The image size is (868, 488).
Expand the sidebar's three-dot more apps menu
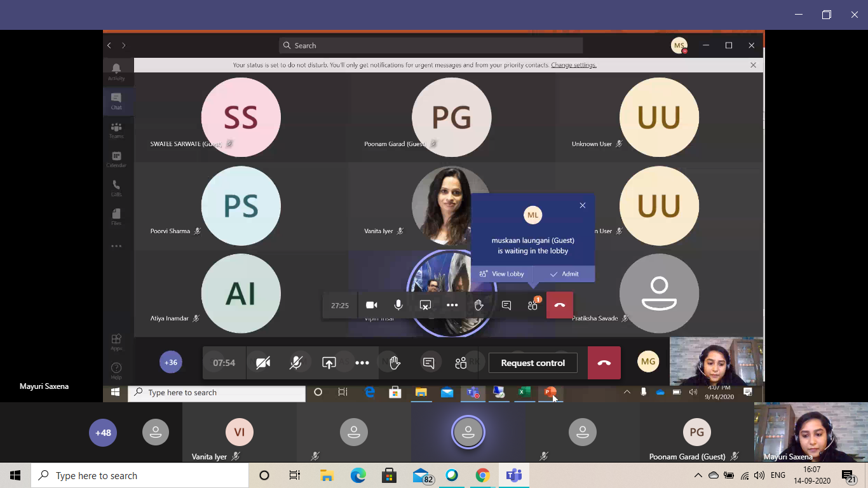[116, 246]
